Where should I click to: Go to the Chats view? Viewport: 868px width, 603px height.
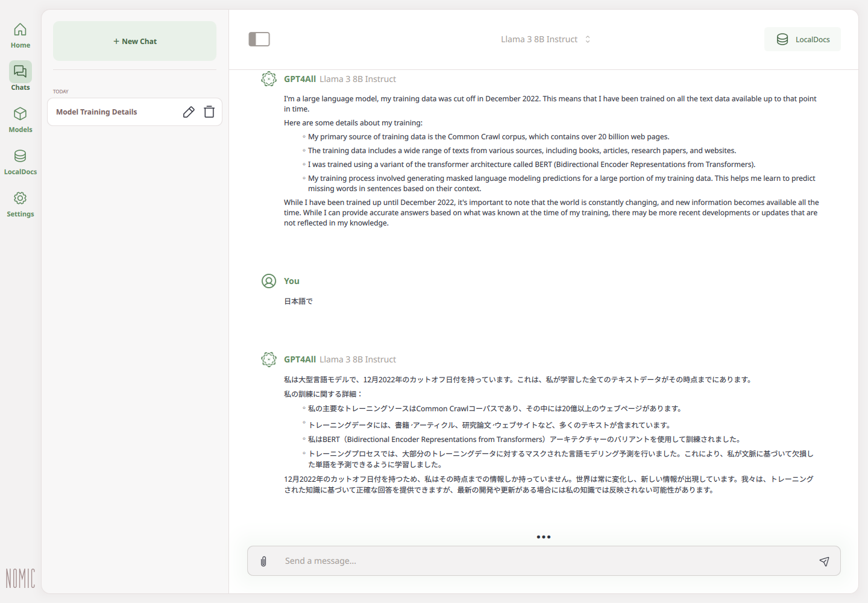tap(20, 77)
